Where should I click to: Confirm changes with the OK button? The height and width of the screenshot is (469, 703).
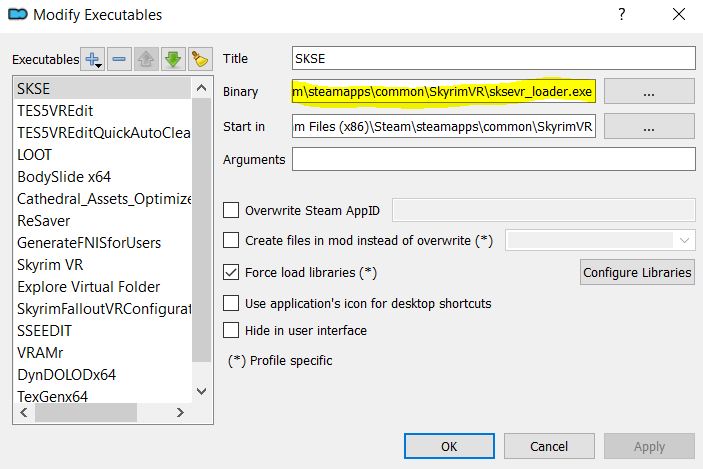[x=449, y=446]
